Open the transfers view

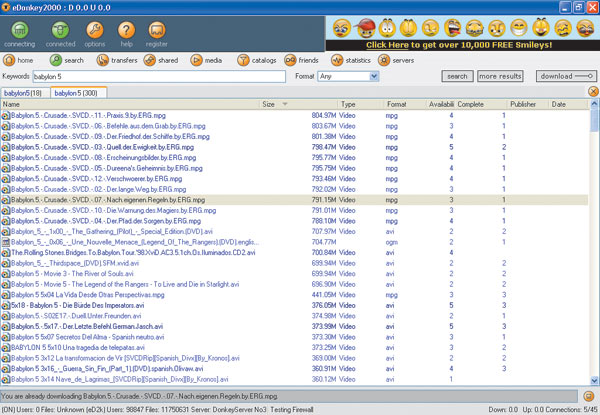[x=120, y=60]
